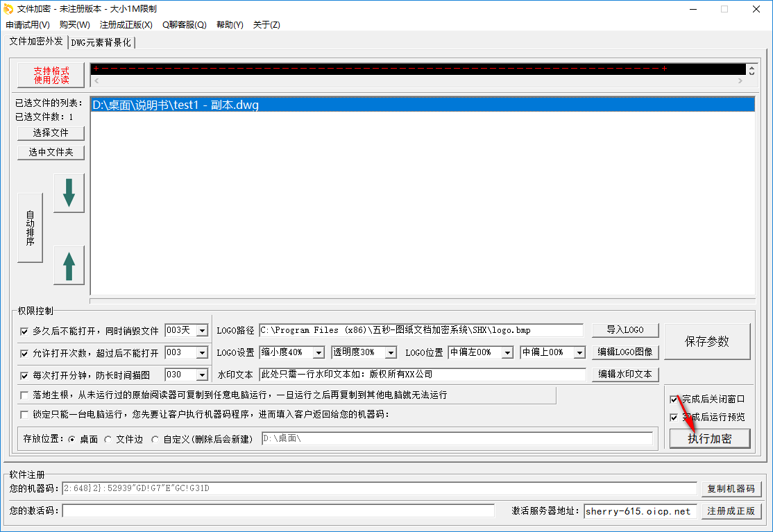
Task: Click top panel vertical scroll spinner
Action: [x=751, y=71]
